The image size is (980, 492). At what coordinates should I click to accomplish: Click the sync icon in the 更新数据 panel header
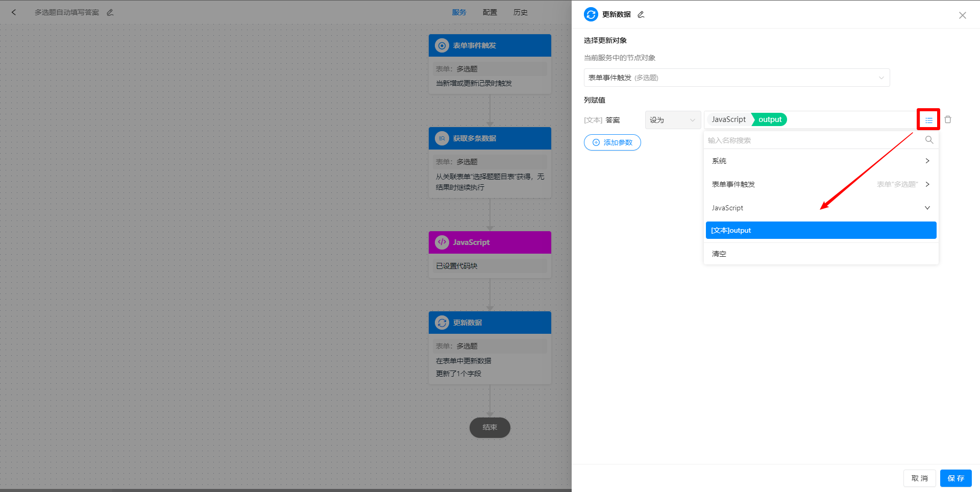point(591,14)
